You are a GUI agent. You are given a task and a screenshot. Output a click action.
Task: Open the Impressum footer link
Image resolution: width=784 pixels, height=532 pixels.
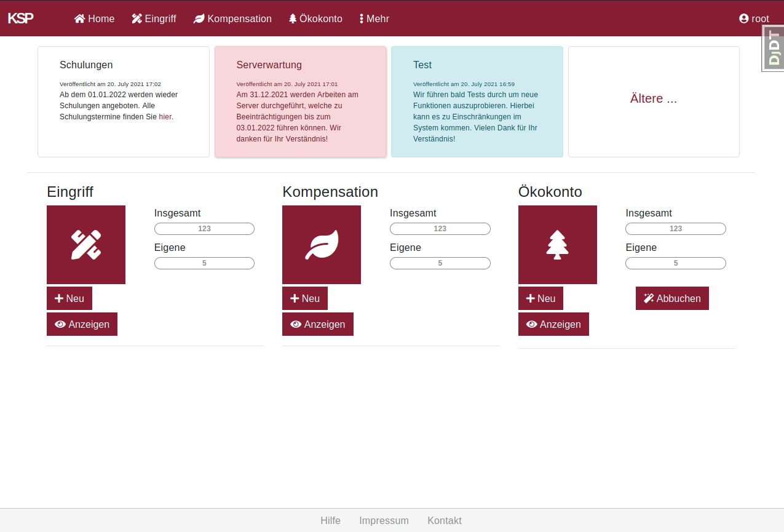[384, 520]
